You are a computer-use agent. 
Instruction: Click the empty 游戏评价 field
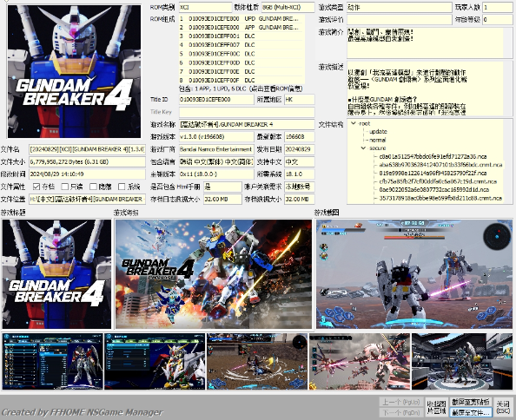[x=400, y=20]
